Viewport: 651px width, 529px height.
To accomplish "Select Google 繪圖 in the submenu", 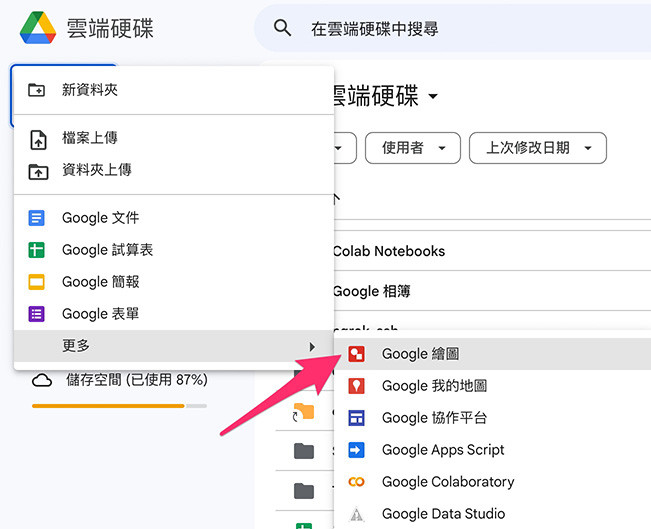I will point(492,354).
